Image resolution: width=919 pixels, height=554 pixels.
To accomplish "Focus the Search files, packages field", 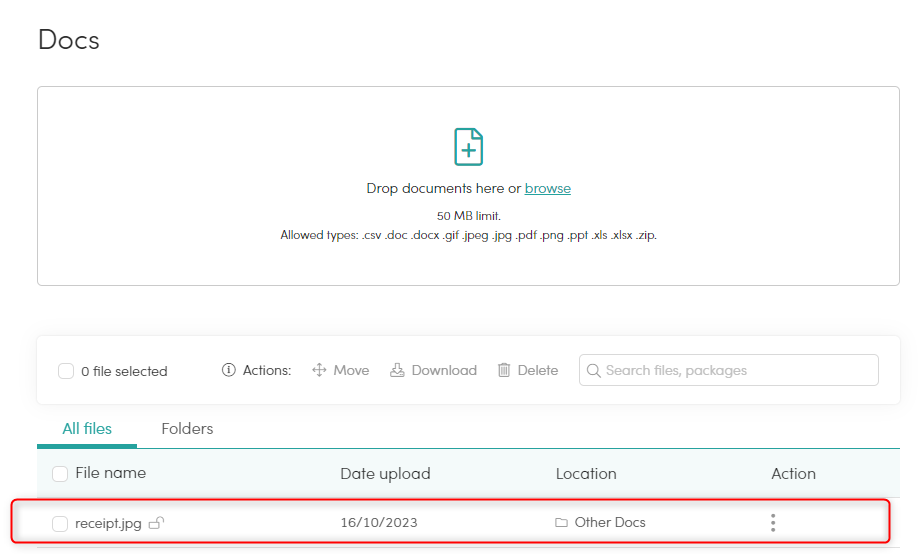I will click(729, 370).
